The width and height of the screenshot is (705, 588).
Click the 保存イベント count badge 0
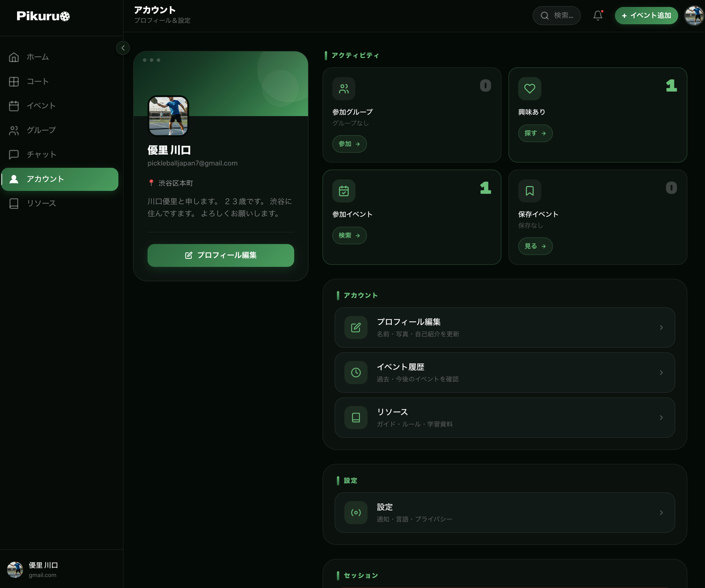pos(671,188)
